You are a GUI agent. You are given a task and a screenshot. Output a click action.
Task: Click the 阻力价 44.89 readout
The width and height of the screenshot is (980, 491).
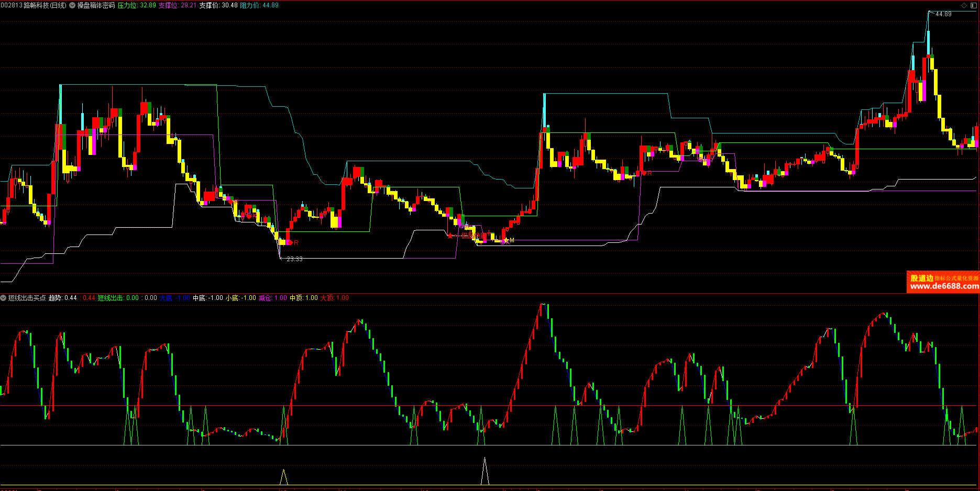coord(259,5)
